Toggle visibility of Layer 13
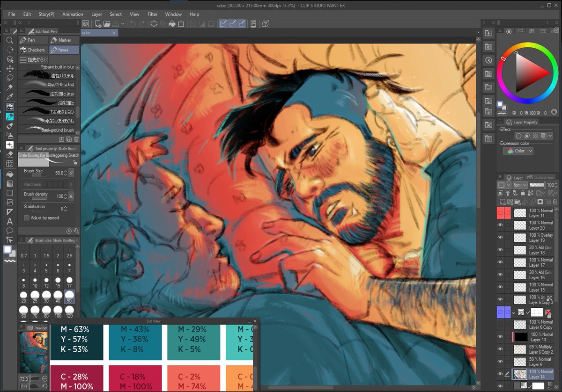This screenshot has height=392, width=562. 500,337
